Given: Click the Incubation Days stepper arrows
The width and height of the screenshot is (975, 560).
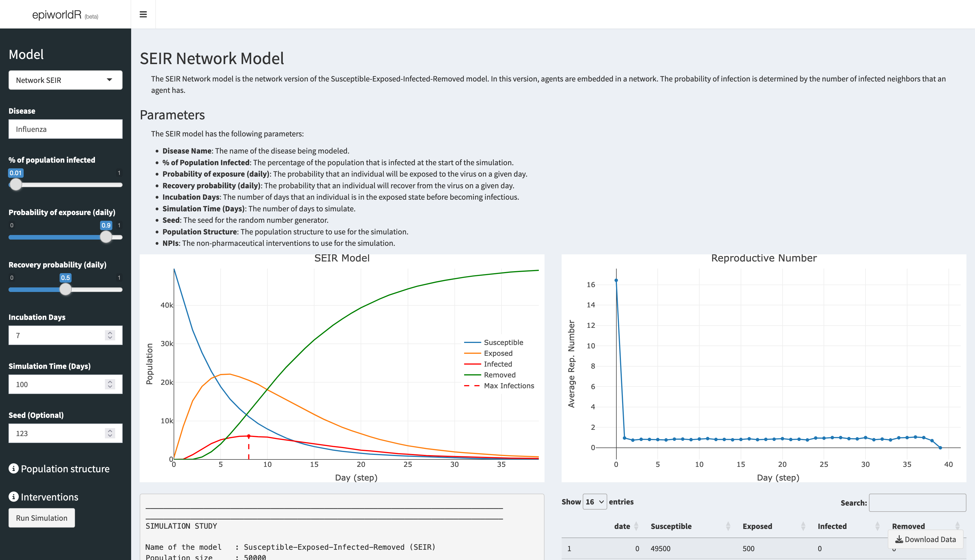Looking at the screenshot, I should click(x=110, y=335).
